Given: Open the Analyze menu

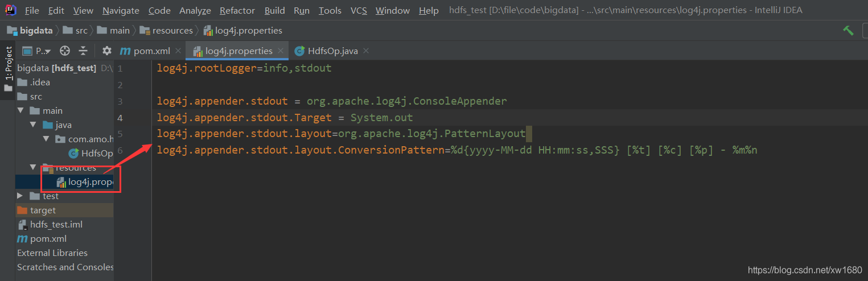Looking at the screenshot, I should coord(195,10).
